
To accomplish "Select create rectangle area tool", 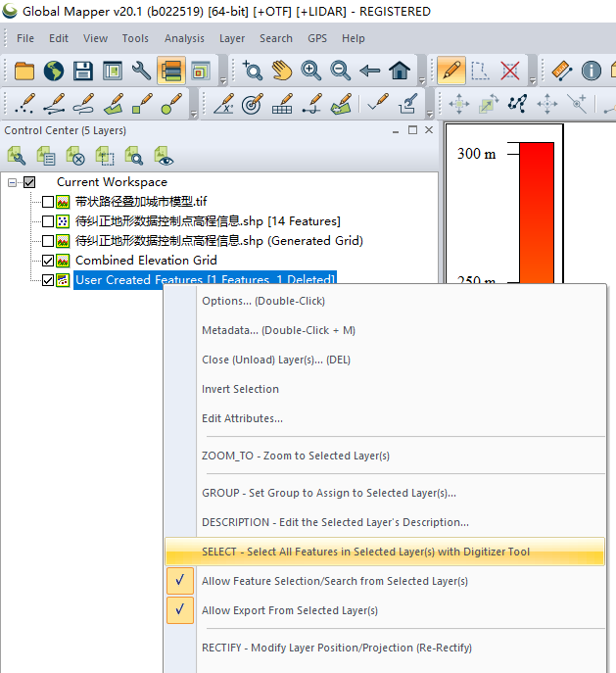I will coord(142,104).
